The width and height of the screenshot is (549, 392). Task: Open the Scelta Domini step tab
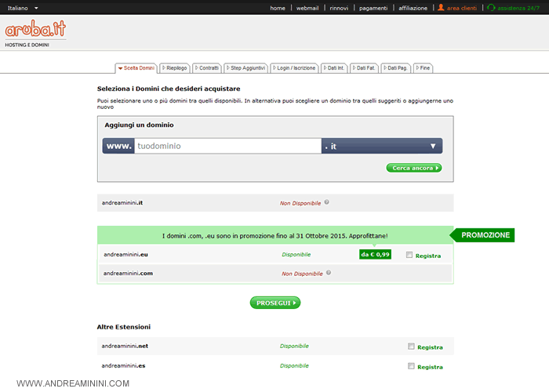pos(136,68)
